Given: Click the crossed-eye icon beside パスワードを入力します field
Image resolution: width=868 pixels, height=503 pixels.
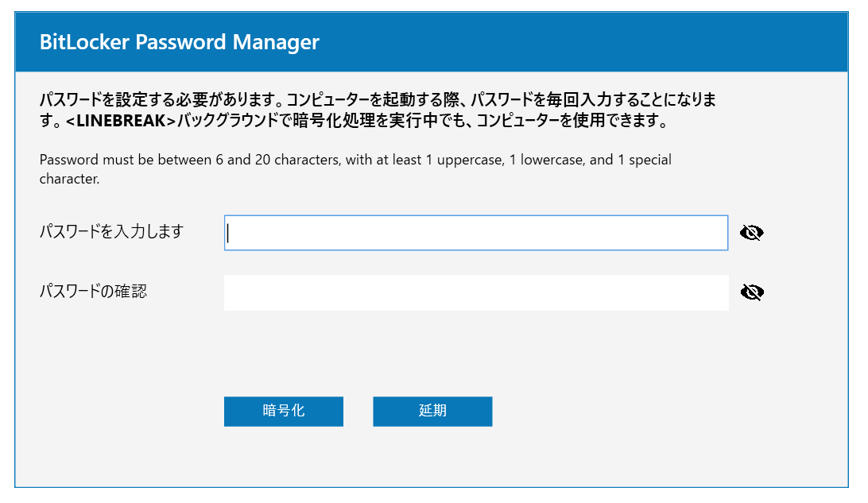Looking at the screenshot, I should point(751,233).
